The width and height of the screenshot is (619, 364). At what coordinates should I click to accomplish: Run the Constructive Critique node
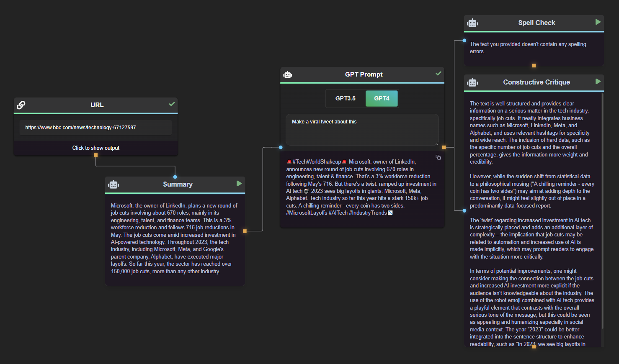pos(598,82)
